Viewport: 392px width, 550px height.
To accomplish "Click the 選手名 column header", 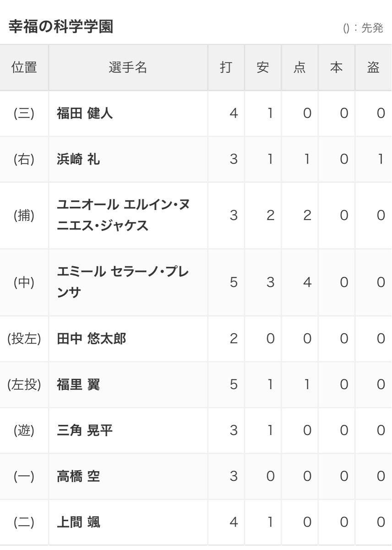I will [x=128, y=67].
